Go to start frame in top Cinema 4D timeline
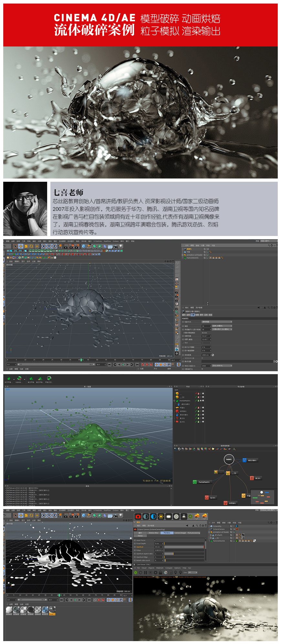 (109, 364)
